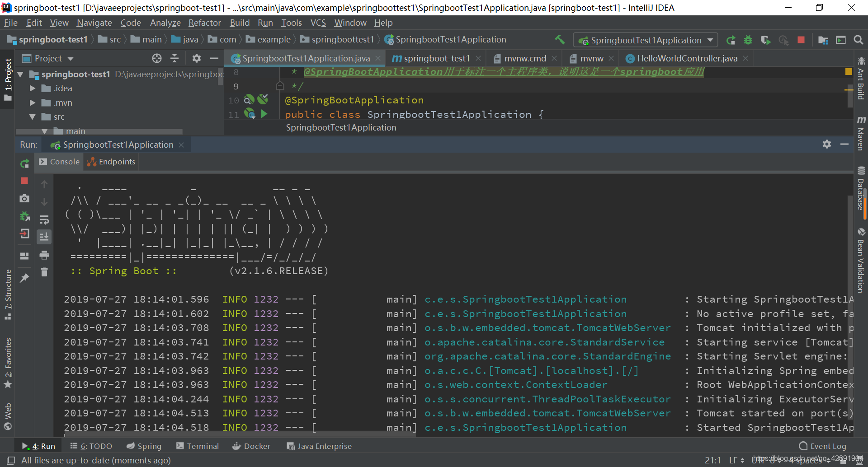
Task: Open the Structure side panel
Action: 8,294
